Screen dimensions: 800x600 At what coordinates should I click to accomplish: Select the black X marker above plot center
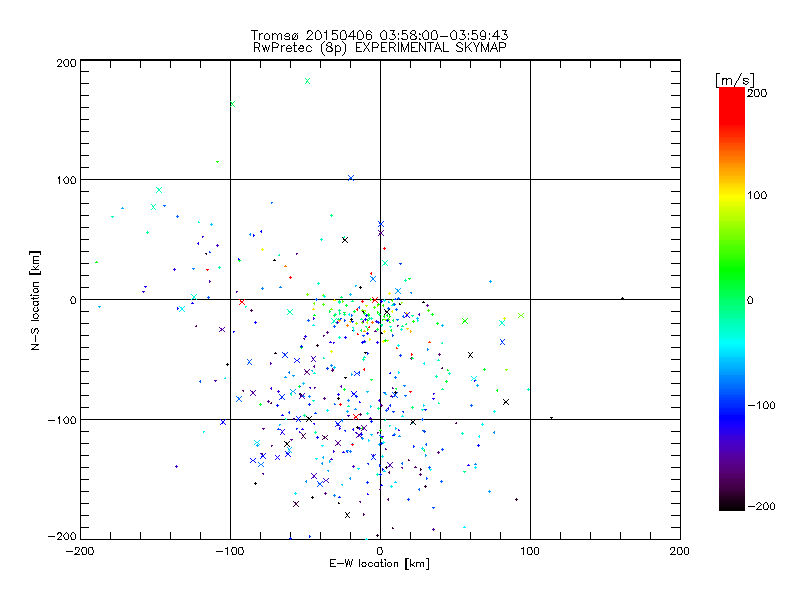pyautogui.click(x=344, y=239)
